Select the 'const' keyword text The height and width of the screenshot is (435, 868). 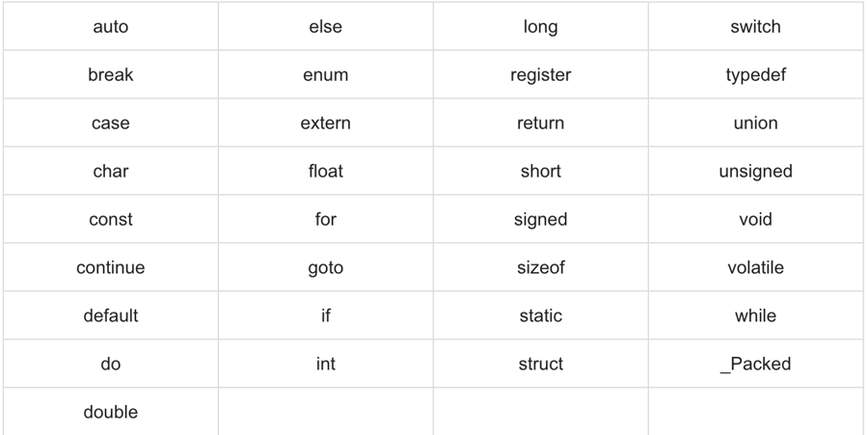(x=111, y=220)
